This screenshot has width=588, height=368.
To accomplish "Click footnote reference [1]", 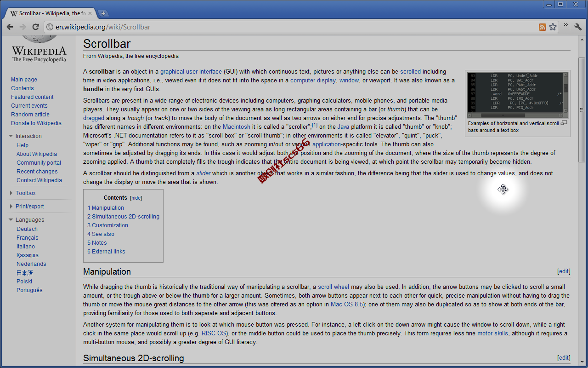I will pos(315,125).
